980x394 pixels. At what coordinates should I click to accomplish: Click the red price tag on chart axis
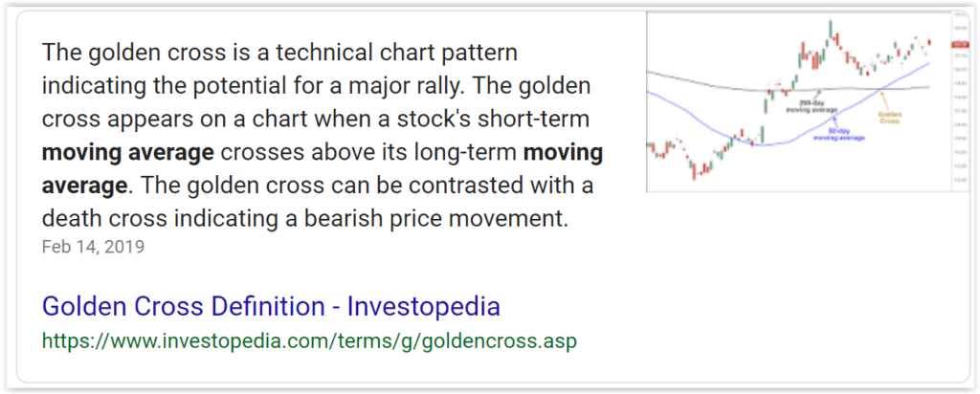[960, 44]
